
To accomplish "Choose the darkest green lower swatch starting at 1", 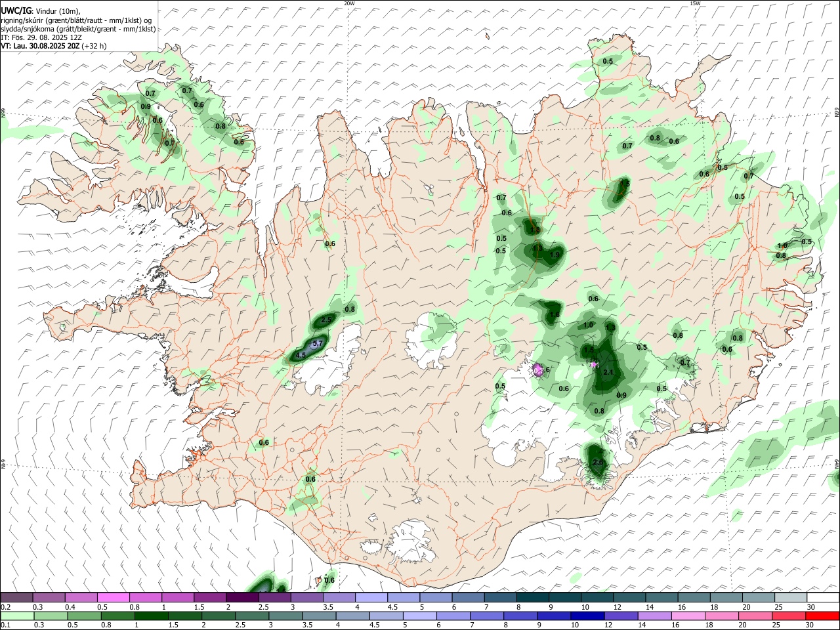I will pyautogui.click(x=152, y=616).
